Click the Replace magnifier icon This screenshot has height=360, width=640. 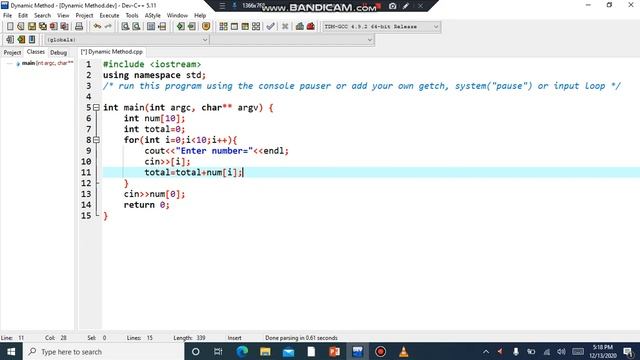click(x=136, y=27)
